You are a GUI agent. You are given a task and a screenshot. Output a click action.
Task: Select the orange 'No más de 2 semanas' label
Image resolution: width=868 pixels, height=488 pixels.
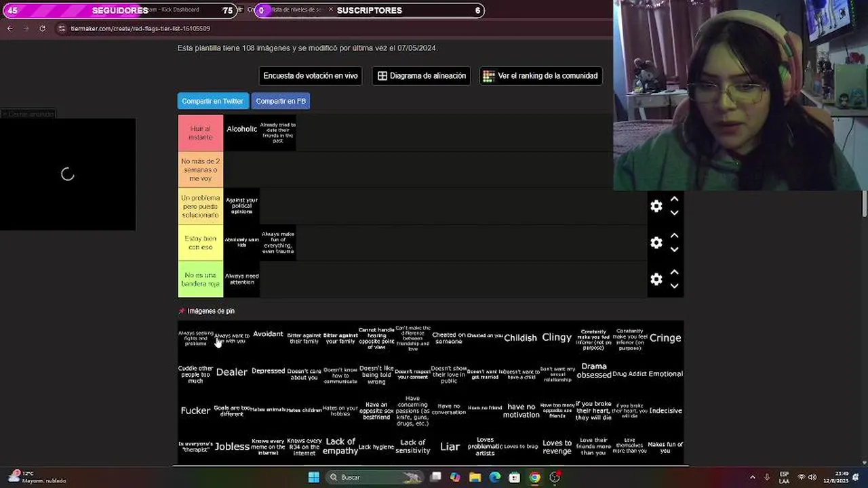pyautogui.click(x=201, y=169)
